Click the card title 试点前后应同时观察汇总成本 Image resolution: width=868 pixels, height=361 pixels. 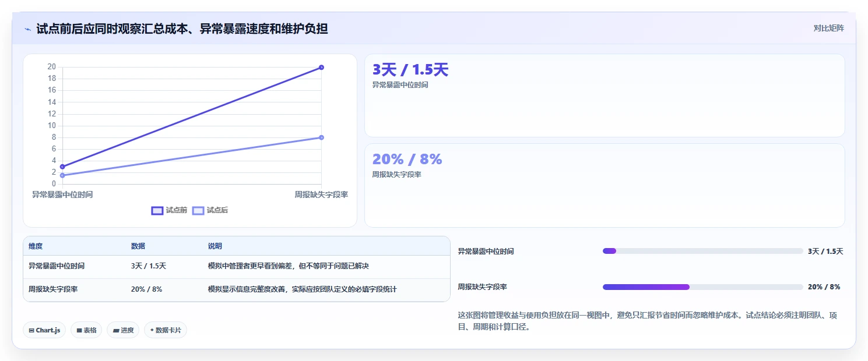coord(182,29)
